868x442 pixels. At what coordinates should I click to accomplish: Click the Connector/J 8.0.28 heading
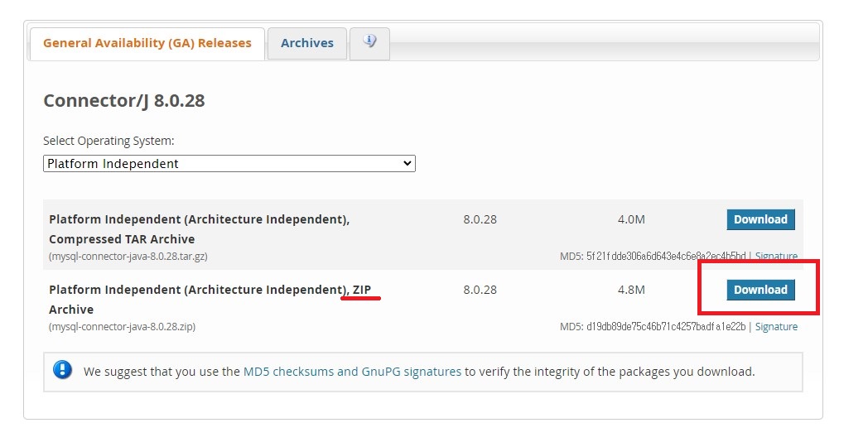point(124,101)
